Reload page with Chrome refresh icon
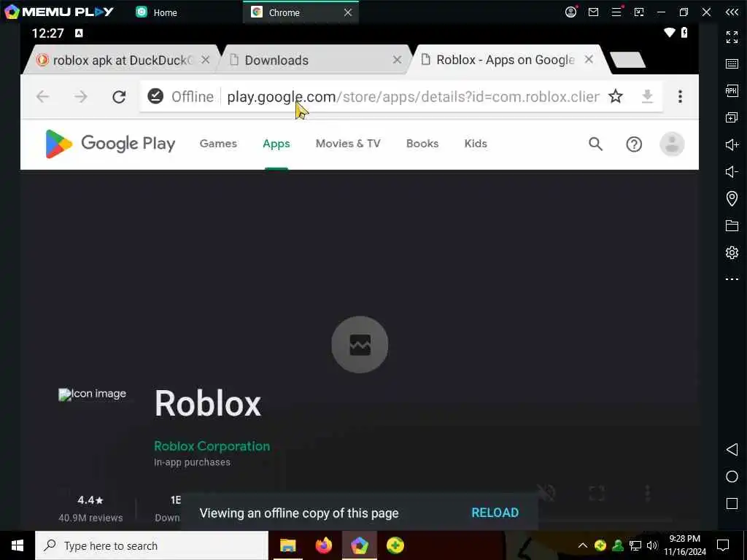This screenshot has width=747, height=560. pyautogui.click(x=119, y=97)
